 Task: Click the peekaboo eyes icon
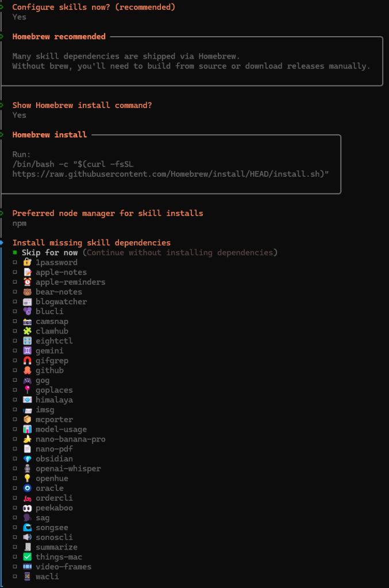[x=27, y=508]
